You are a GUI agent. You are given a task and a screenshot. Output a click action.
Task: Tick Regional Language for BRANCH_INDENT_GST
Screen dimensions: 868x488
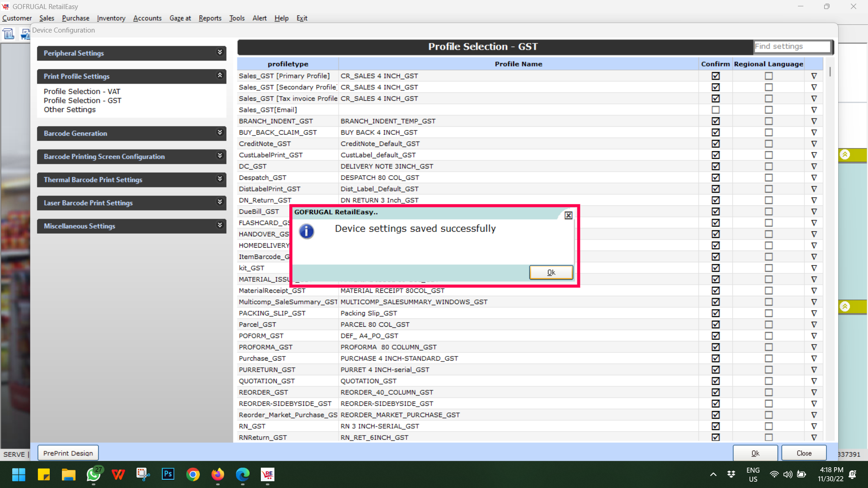(769, 121)
